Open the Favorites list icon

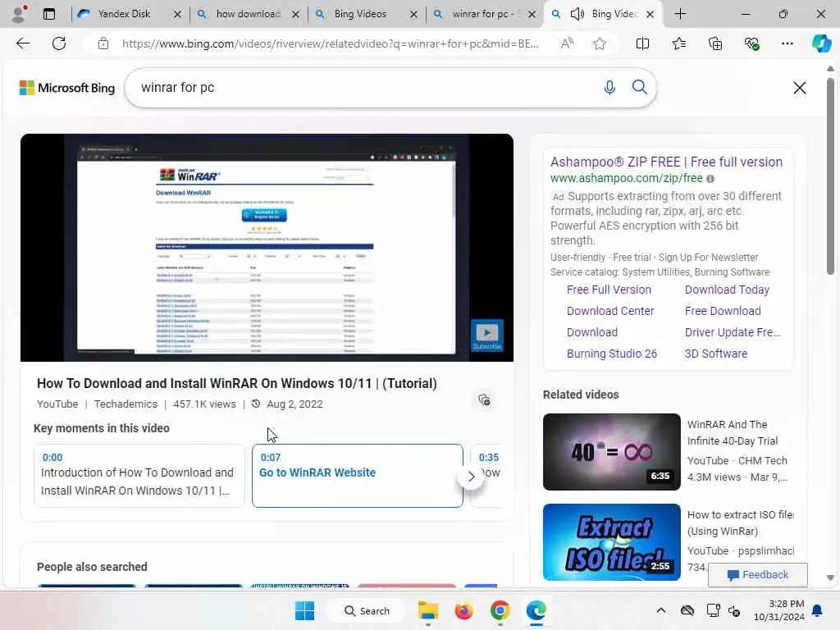pyautogui.click(x=678, y=43)
